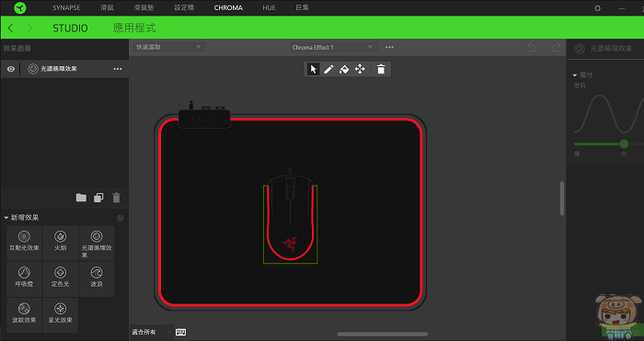This screenshot has width=644, height=341.
Task: Create new layer group folder
Action: tap(81, 198)
